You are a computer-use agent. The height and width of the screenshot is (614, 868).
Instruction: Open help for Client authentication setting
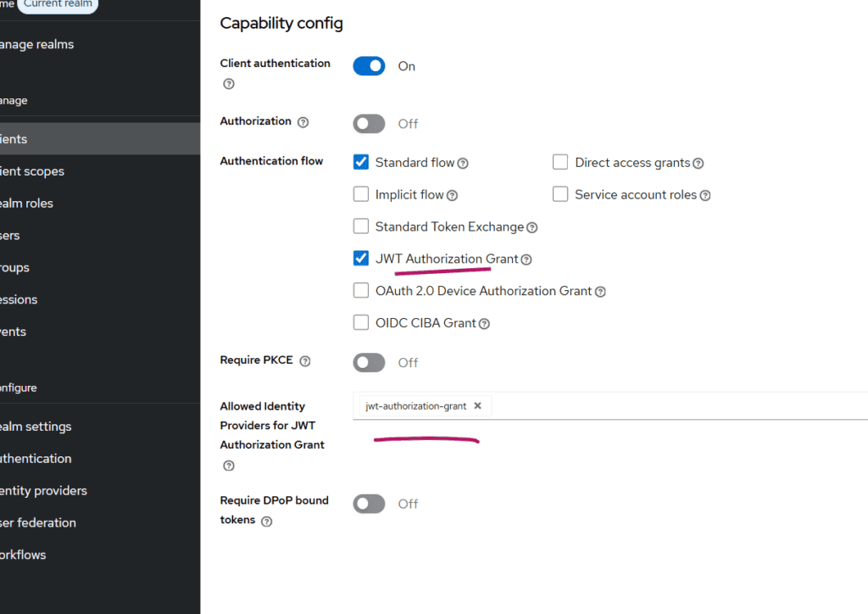tap(227, 83)
